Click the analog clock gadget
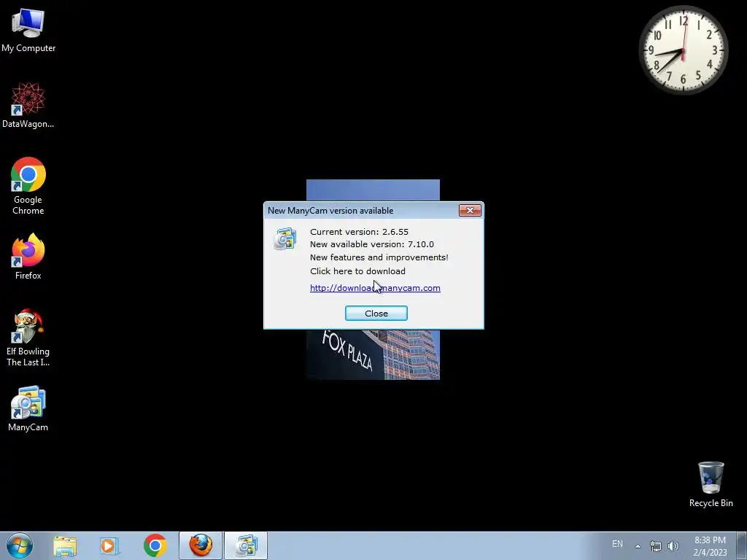Screen dimensions: 747x560 coord(683,50)
